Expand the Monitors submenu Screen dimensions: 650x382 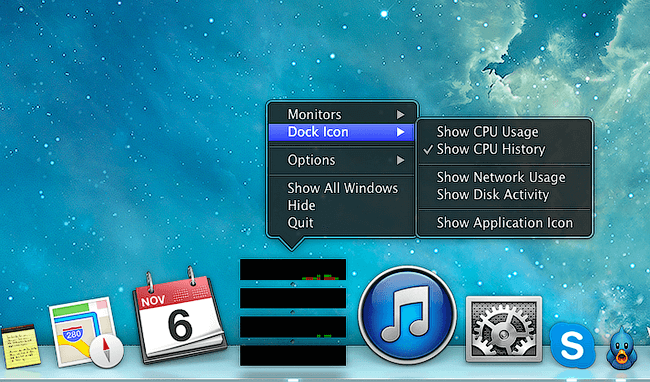coord(342,114)
